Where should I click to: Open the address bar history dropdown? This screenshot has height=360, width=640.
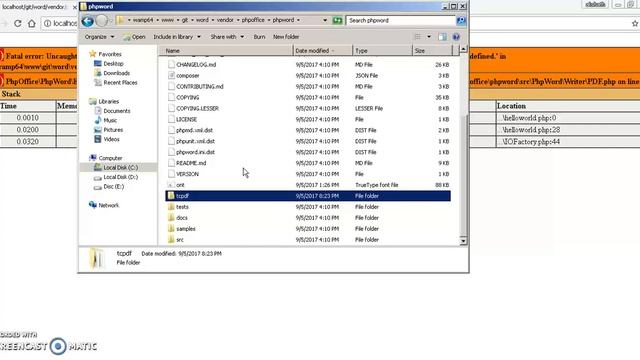pyautogui.click(x=325, y=20)
